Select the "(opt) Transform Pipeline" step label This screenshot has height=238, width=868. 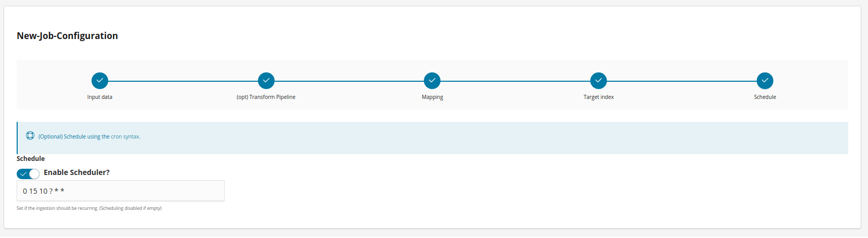(x=266, y=97)
